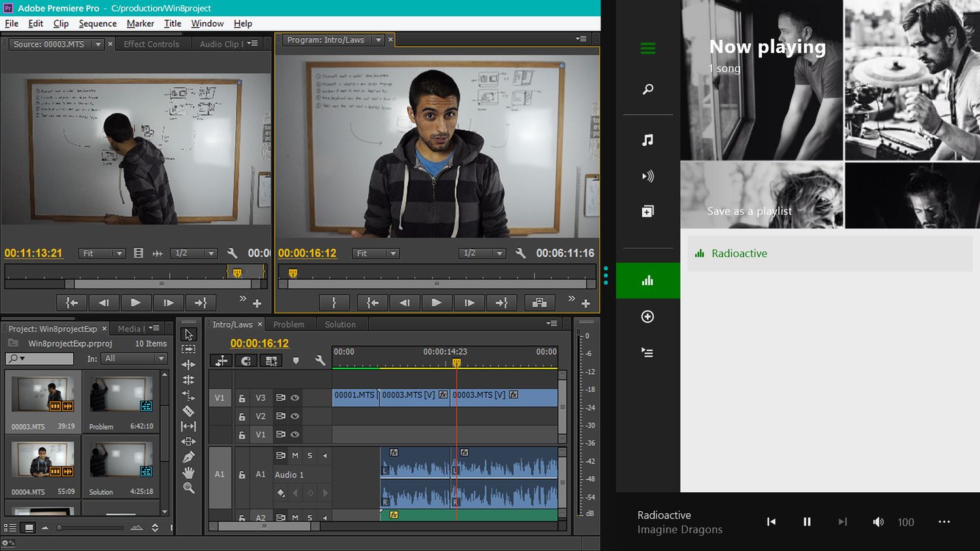Click the Export Frame camera icon
This screenshot has height=551, width=980.
click(x=539, y=302)
